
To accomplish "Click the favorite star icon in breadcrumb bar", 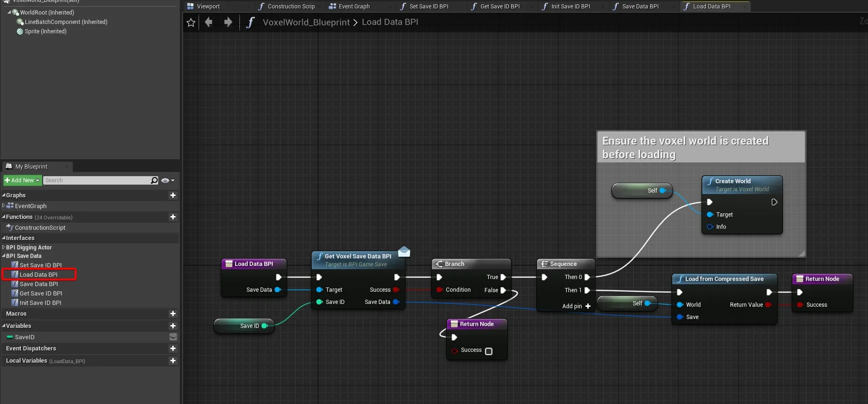I will [x=191, y=23].
